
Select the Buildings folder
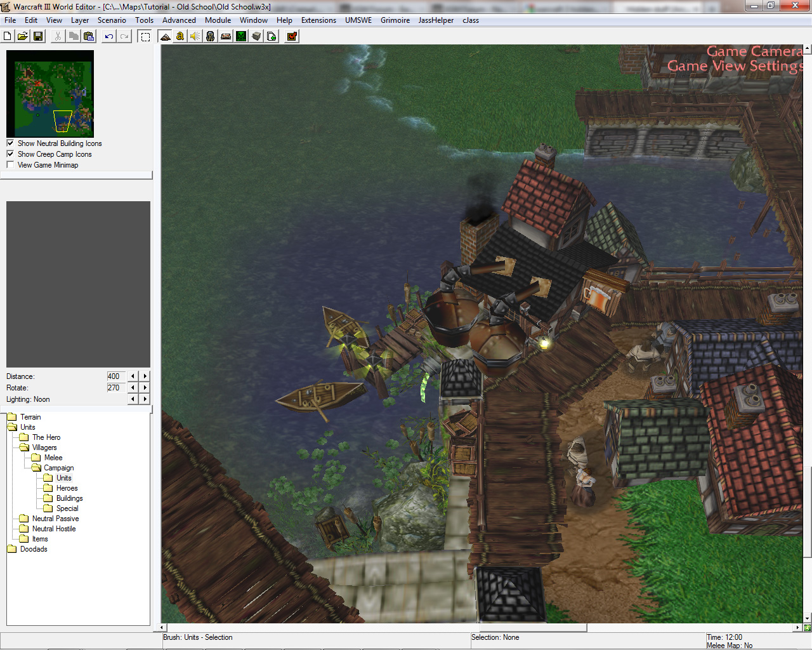(x=70, y=498)
